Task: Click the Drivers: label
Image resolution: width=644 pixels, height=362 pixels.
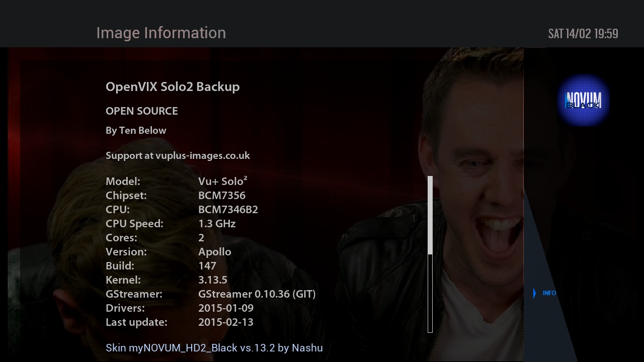Action: point(125,308)
